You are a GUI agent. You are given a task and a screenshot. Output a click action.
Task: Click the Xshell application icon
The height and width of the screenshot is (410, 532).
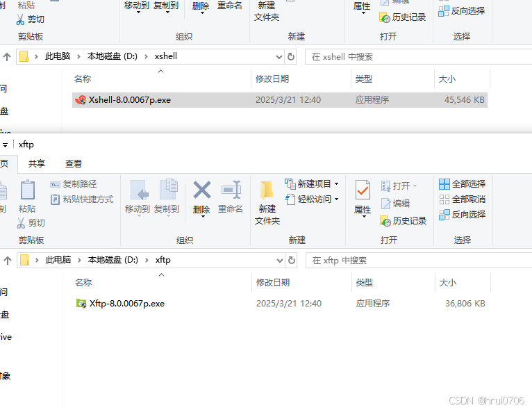click(81, 100)
